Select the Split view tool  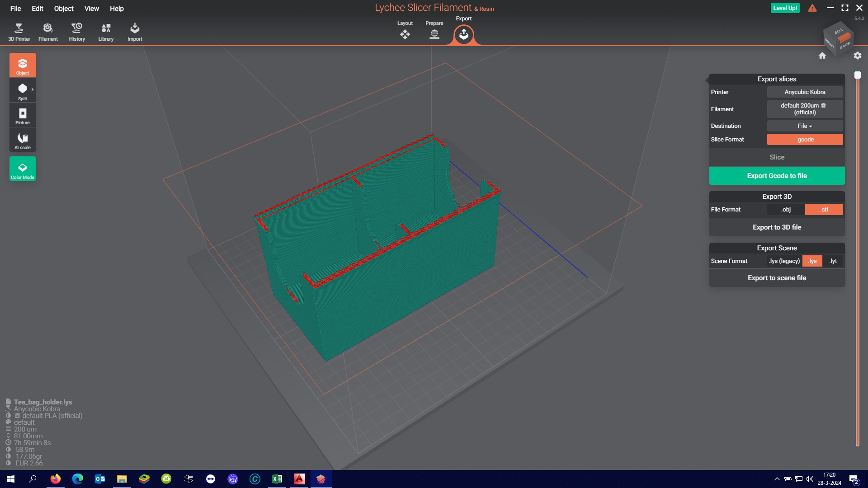click(x=23, y=91)
